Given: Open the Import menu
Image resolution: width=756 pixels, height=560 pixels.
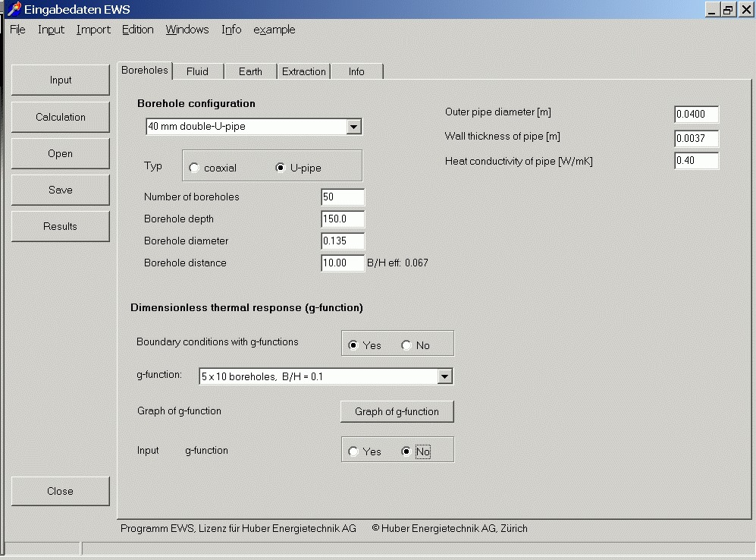Looking at the screenshot, I should click(93, 30).
